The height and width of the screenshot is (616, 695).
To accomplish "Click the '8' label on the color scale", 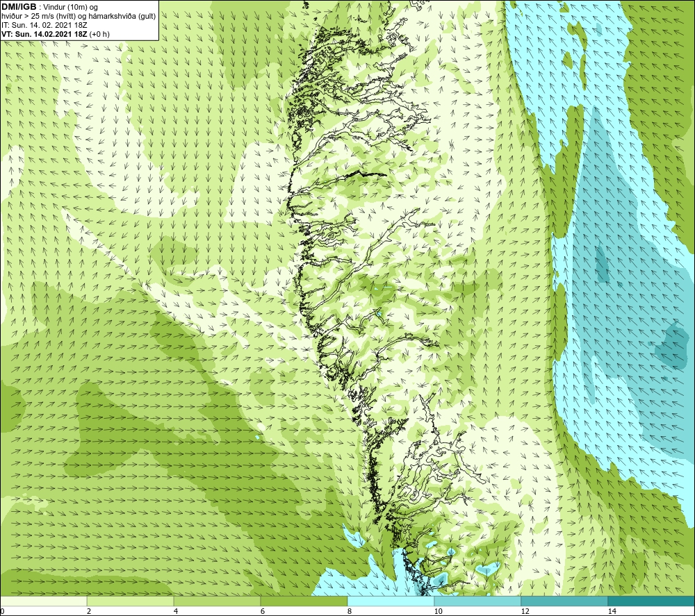I will pyautogui.click(x=350, y=612).
